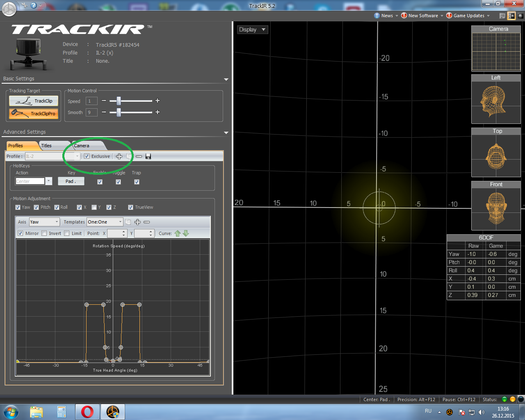The height and width of the screenshot is (420, 525).
Task: Click the Point X value field
Action: (x=114, y=233)
